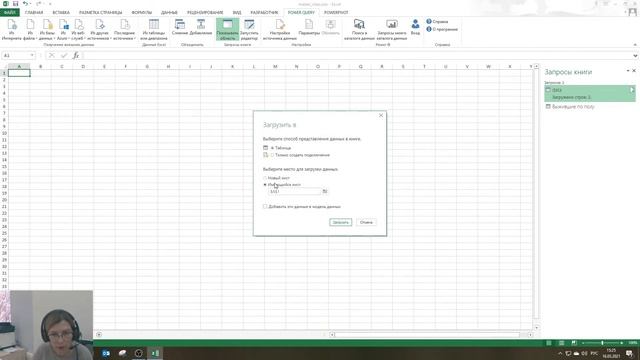Click in the cell reference field of the dialog
This screenshot has width=640, height=360.
tap(295, 191)
